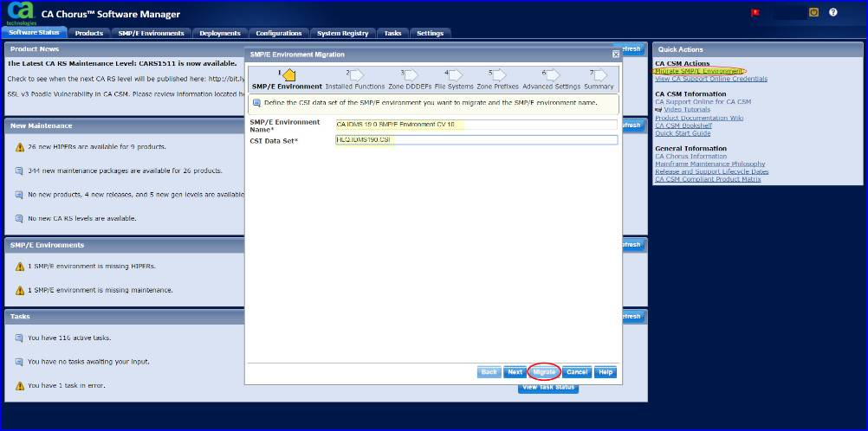Viewport: 868px width, 431px height.
Task: Click info icon beside 116 active tasks
Action: [19, 338]
